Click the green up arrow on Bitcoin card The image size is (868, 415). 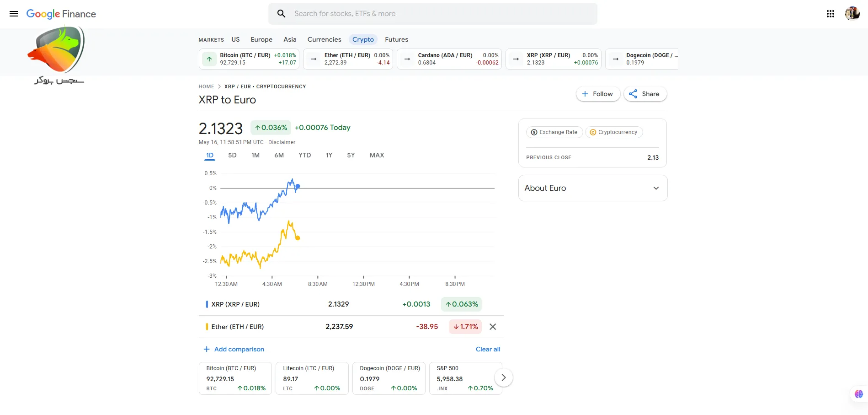209,59
